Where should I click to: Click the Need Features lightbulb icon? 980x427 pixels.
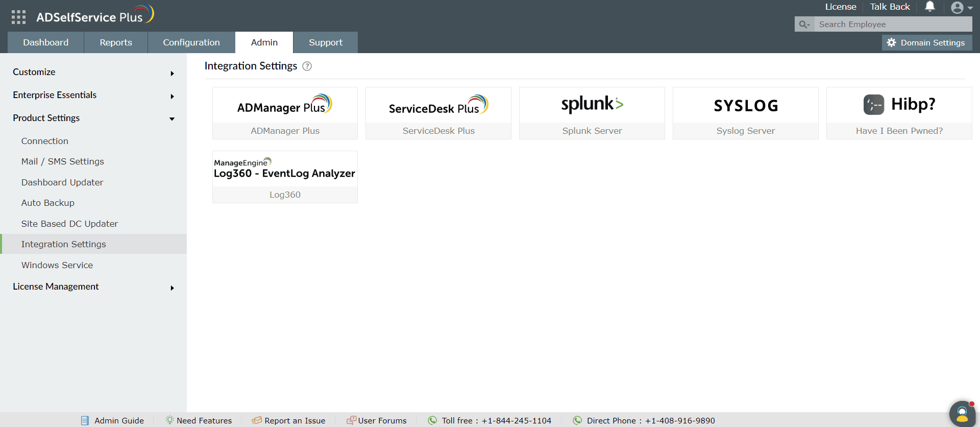(169, 420)
